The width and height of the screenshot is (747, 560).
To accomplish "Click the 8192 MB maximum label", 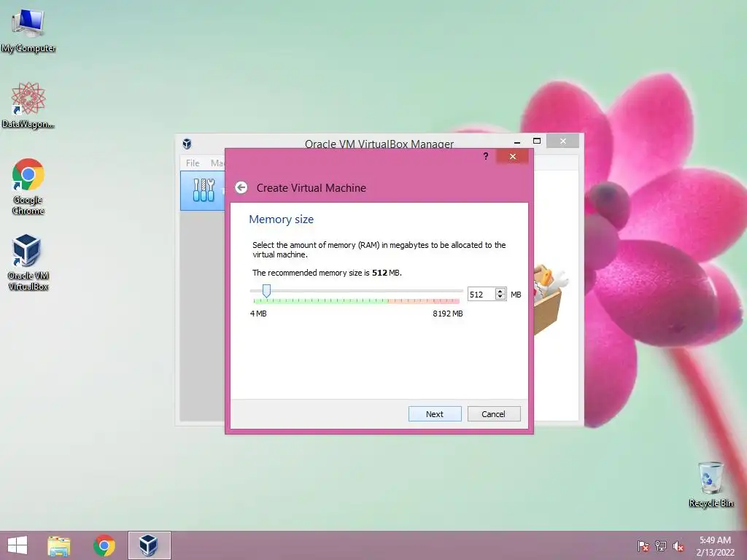I will click(x=448, y=314).
